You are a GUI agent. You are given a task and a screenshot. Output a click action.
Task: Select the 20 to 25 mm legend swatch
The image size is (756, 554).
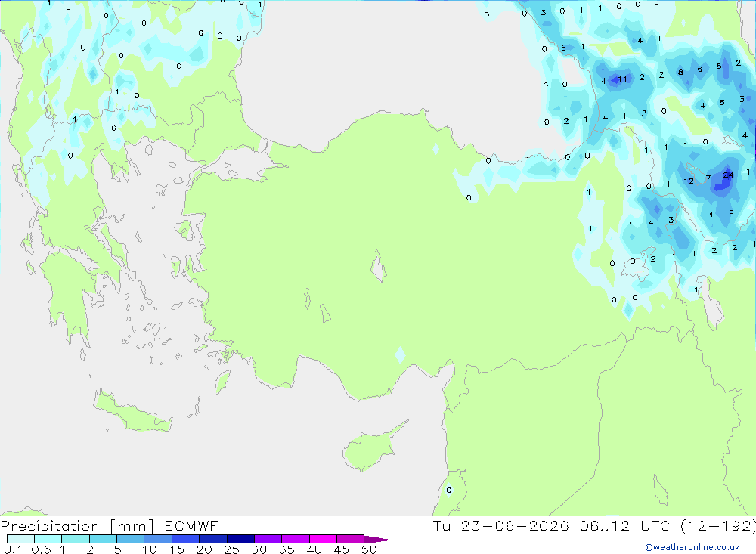point(213,539)
